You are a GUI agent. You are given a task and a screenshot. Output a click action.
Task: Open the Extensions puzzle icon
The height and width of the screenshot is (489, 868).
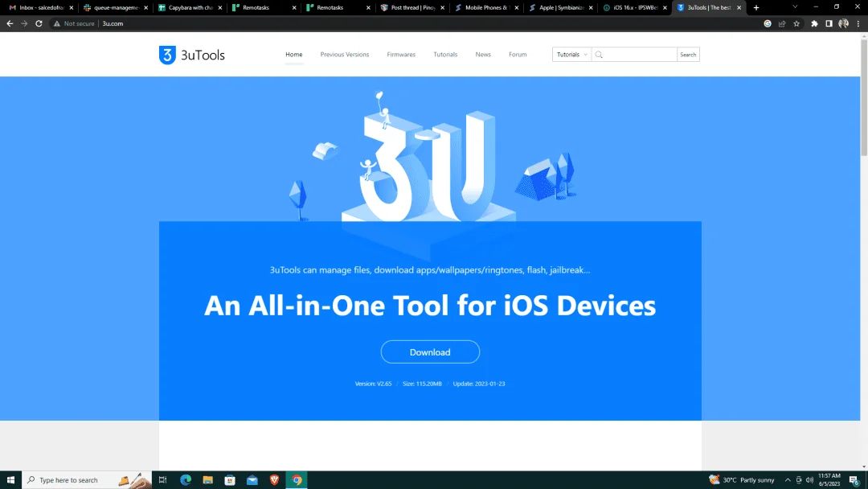pyautogui.click(x=814, y=23)
